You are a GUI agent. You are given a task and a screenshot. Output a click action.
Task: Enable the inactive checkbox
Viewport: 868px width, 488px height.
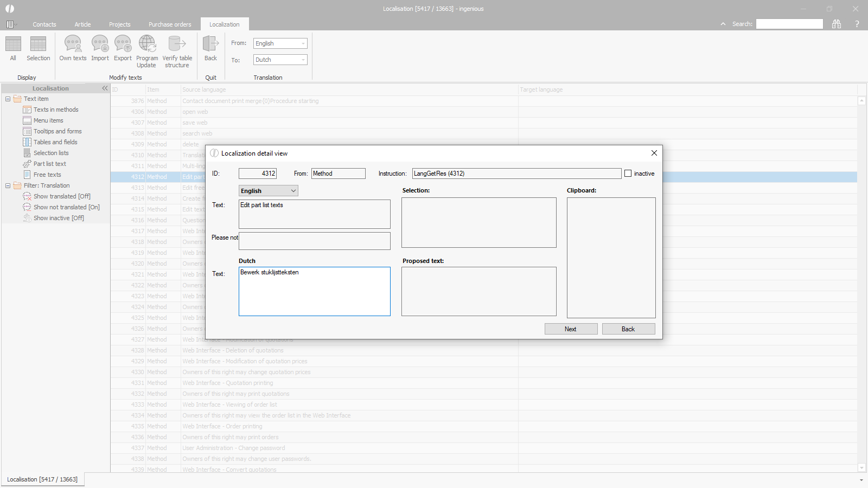628,174
